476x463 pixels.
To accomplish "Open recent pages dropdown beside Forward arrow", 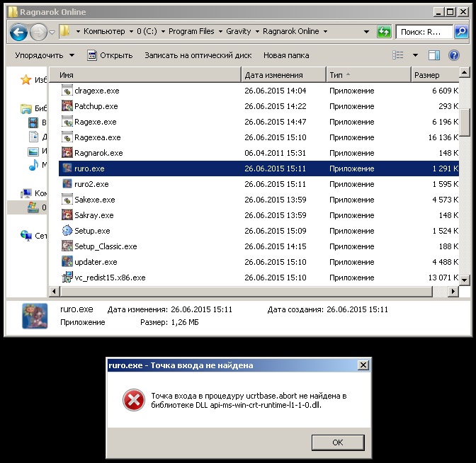I will tap(52, 32).
